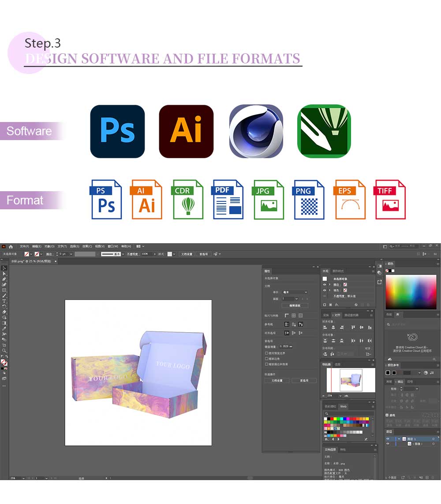The image size is (441, 504).
Task: Check the 缩放描边和效果 option
Action: click(266, 364)
